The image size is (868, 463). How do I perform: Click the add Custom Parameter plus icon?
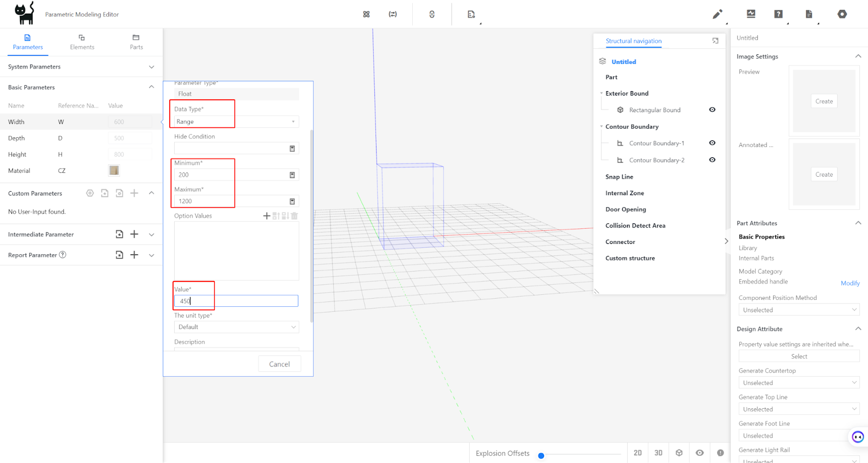(x=135, y=193)
